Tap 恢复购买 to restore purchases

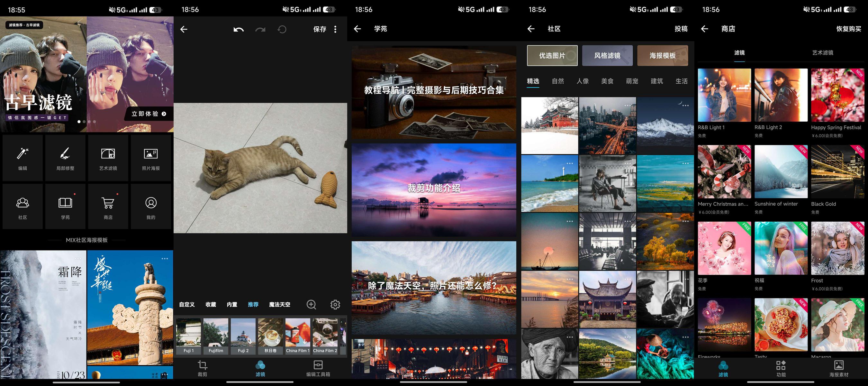[x=849, y=29]
